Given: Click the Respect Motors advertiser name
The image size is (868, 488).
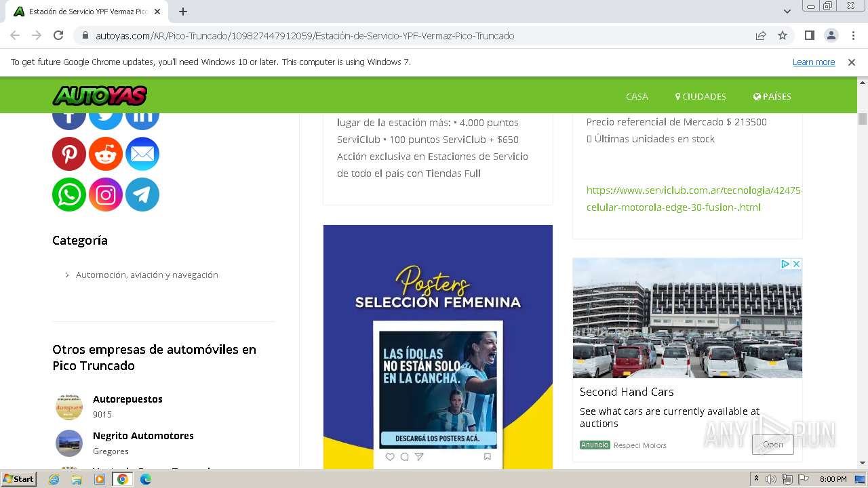Looking at the screenshot, I should 640,445.
